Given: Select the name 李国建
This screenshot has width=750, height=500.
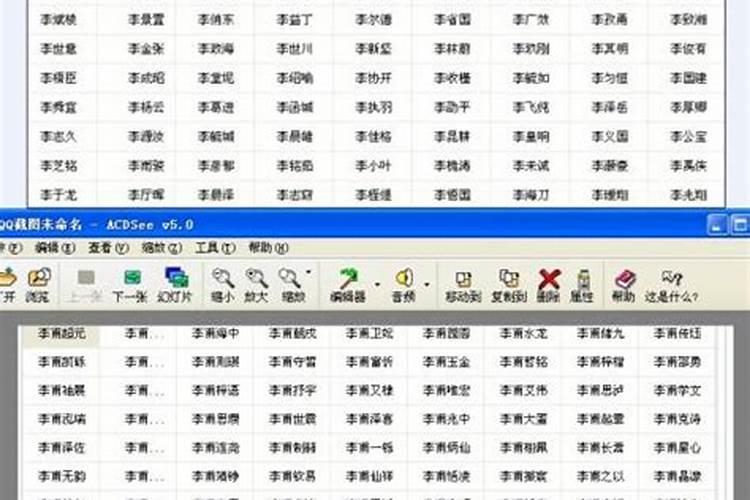Looking at the screenshot, I should tap(688, 78).
